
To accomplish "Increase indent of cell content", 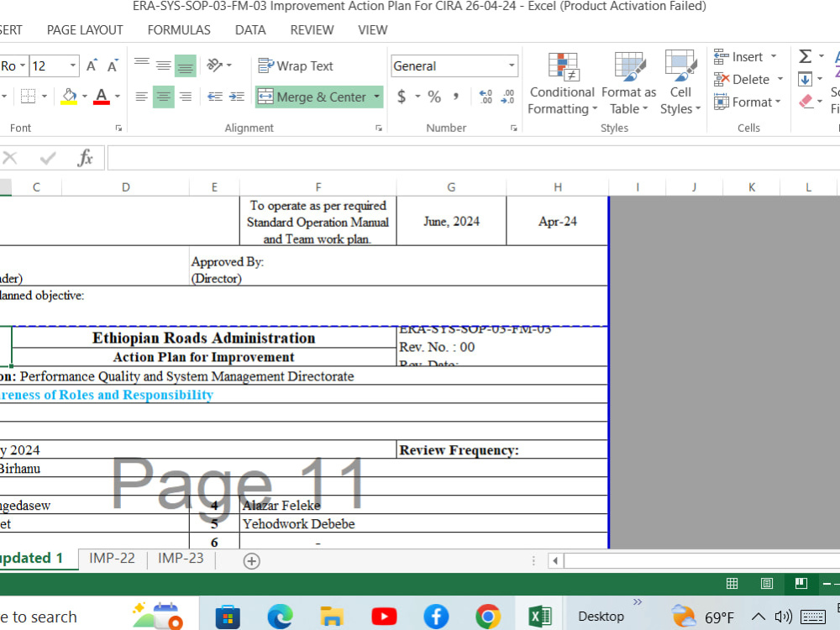I will 237,97.
